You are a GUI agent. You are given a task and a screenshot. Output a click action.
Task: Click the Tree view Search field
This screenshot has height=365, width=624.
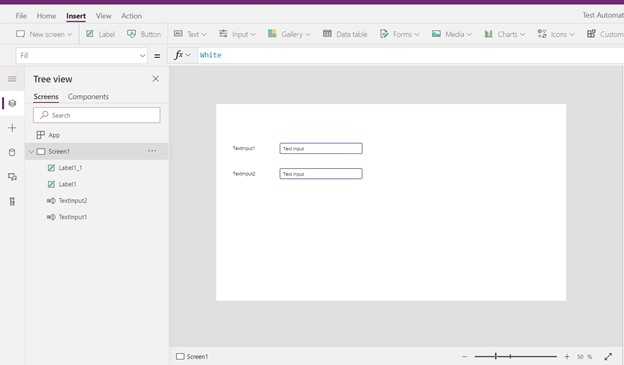pos(97,115)
